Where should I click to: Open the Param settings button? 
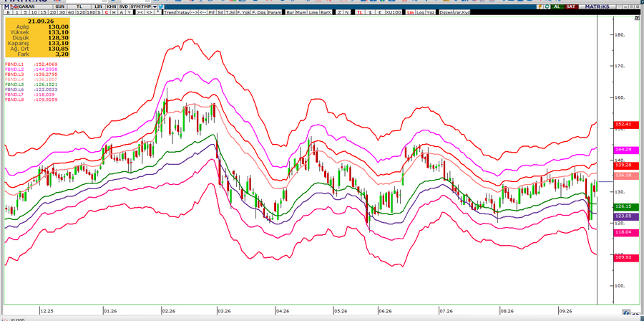pos(275,12)
